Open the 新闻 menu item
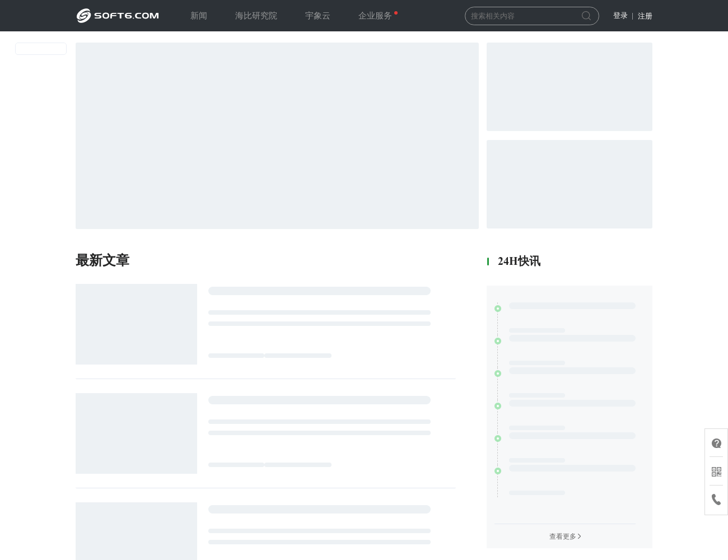The image size is (728, 560). pos(199,16)
